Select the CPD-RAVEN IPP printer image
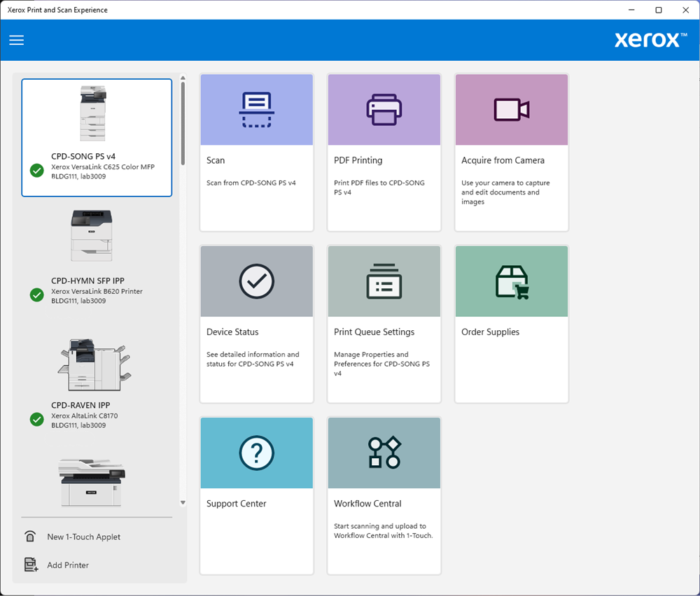Screen dimensions: 700x596 click(94, 365)
